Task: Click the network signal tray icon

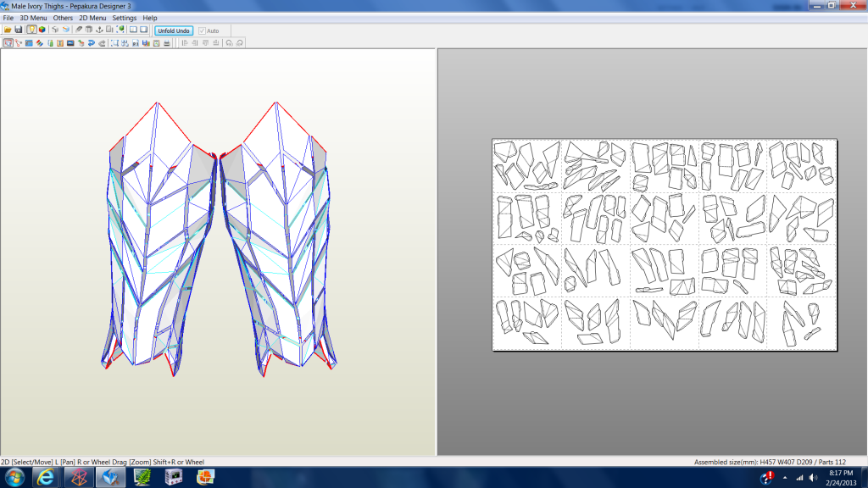Action: coord(799,478)
